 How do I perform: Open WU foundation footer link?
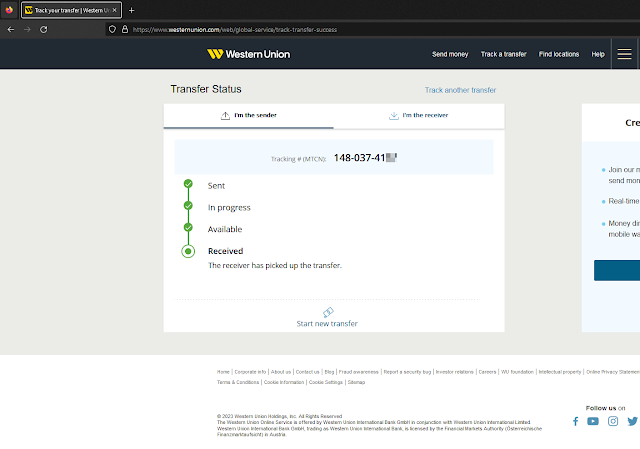[517, 372]
